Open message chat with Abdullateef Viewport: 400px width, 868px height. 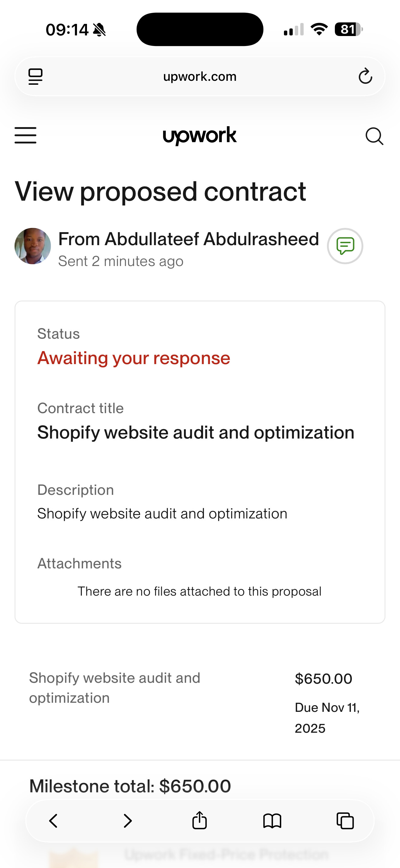coord(345,246)
